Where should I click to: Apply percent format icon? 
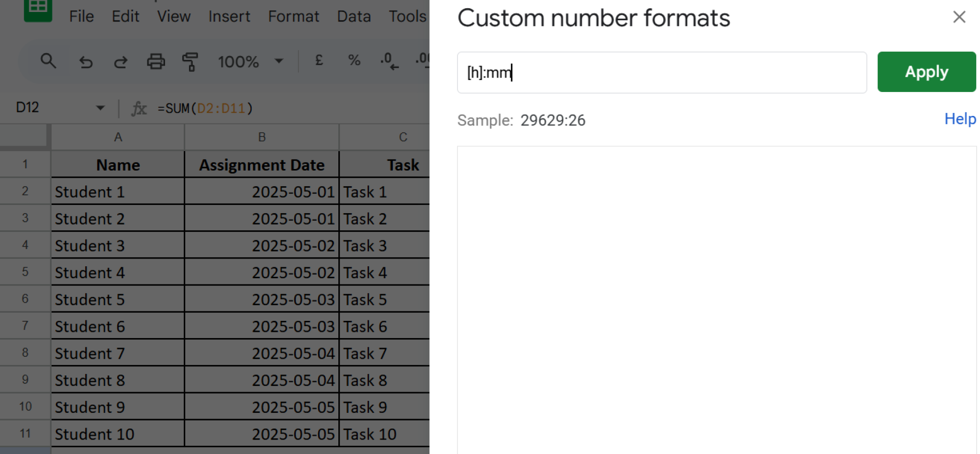pos(354,61)
